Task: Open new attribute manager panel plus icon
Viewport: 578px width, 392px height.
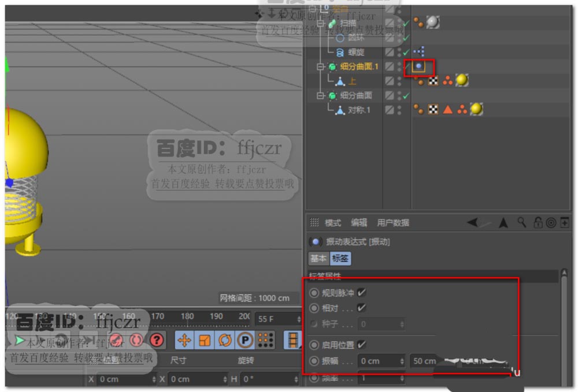Action: point(564,222)
